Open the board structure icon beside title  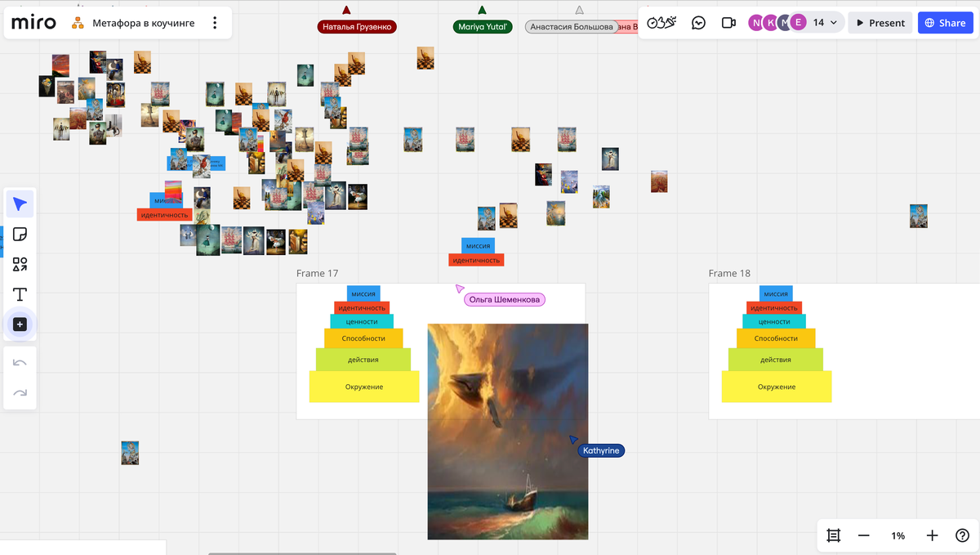point(78,23)
